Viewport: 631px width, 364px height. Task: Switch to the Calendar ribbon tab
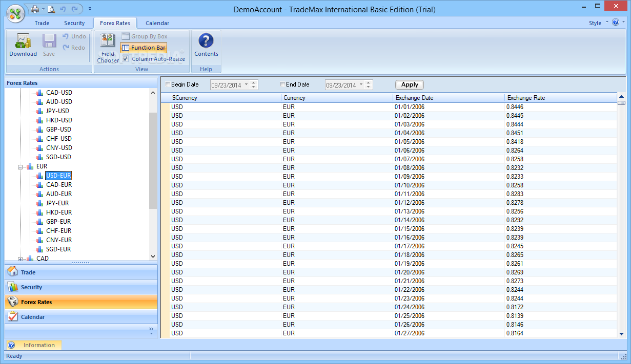pyautogui.click(x=157, y=23)
